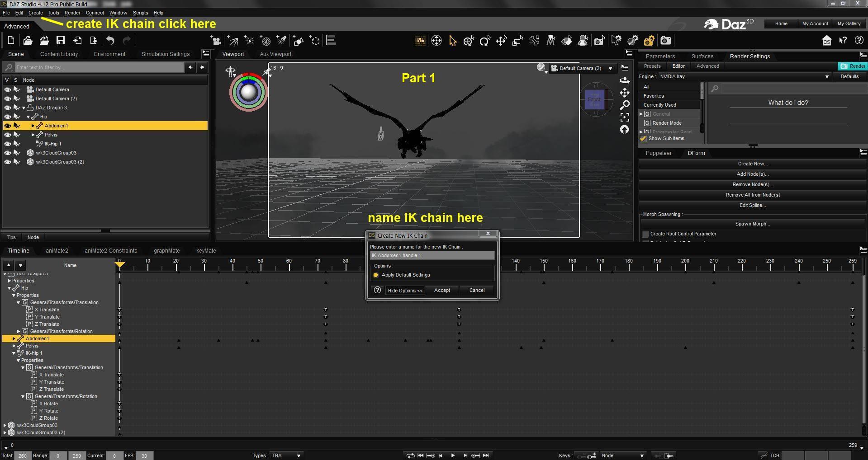Click the DS home icon in toolbar
This screenshot has width=868, height=460.
826,41
